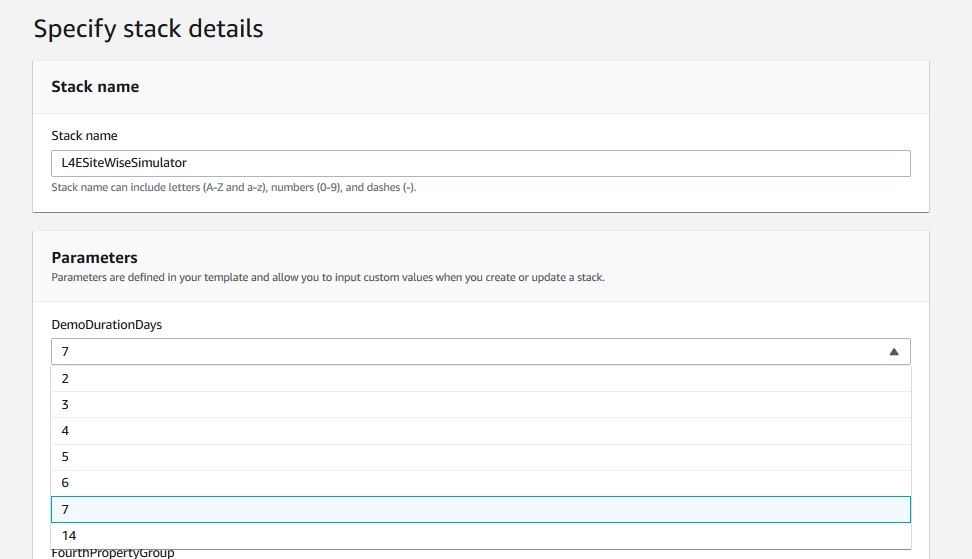
Task: Focus the Stack name input box
Action: (x=480, y=163)
